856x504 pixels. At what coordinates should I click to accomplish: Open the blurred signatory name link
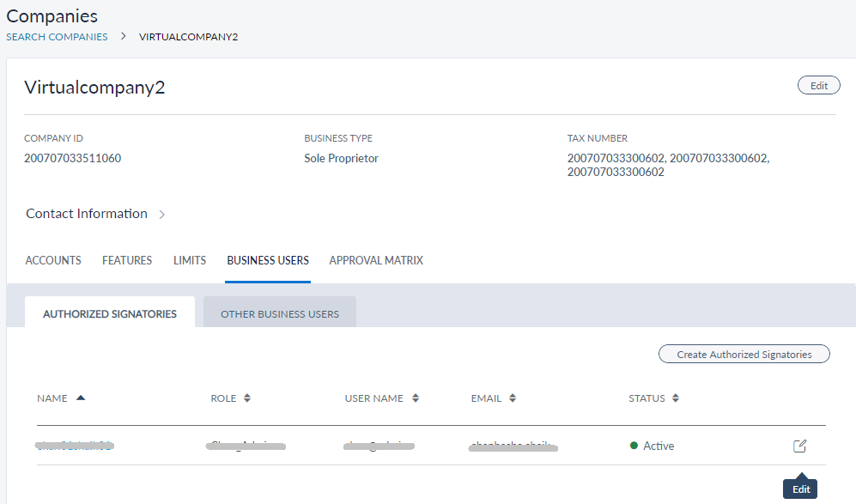(x=76, y=446)
